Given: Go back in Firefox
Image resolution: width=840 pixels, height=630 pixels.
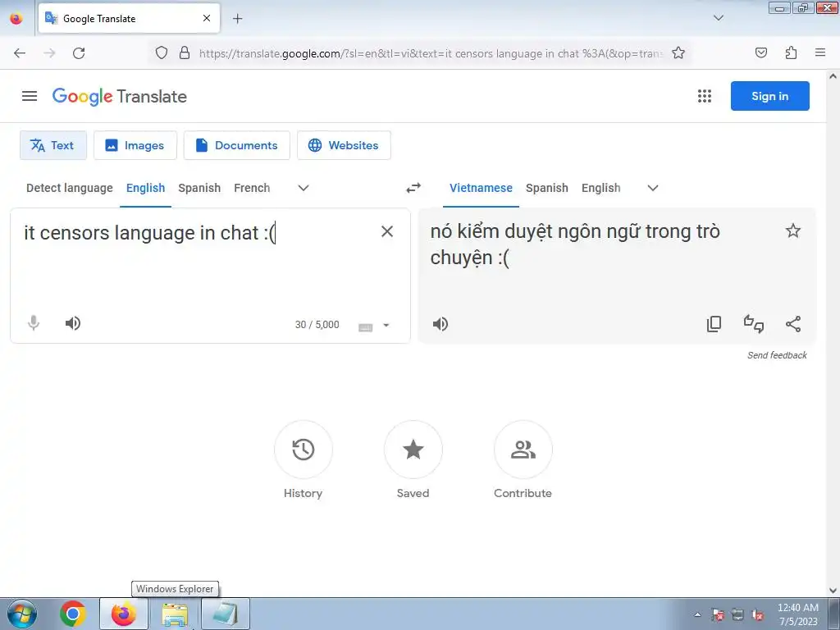Looking at the screenshot, I should tap(20, 53).
